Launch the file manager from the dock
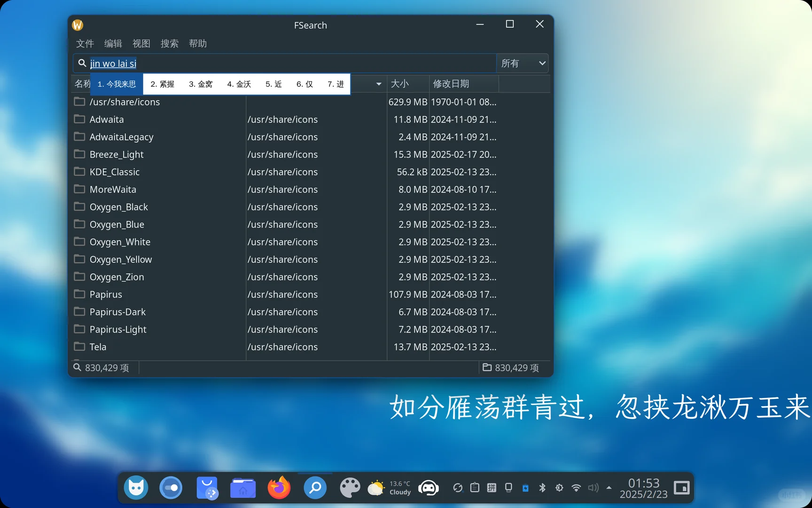The image size is (812, 508). 243,488
